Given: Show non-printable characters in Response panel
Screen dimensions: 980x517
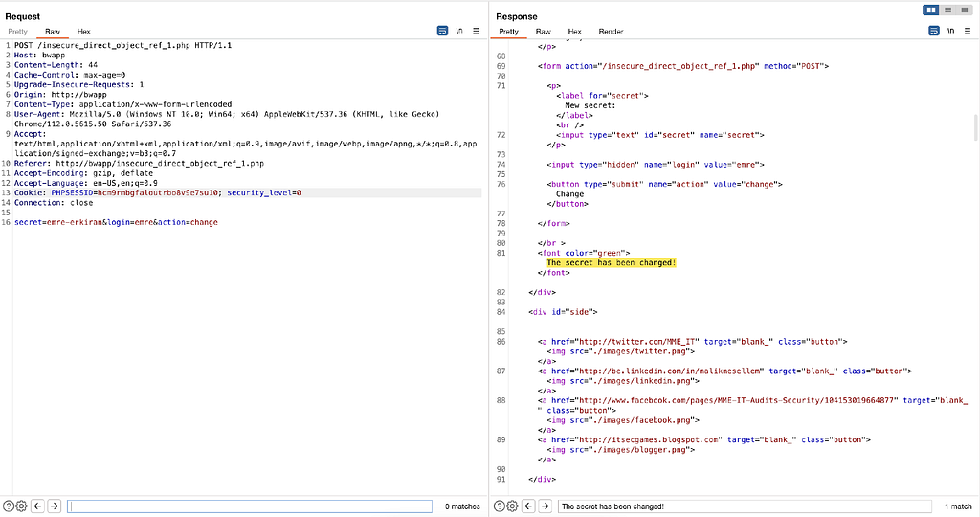Looking at the screenshot, I should click(x=949, y=31).
